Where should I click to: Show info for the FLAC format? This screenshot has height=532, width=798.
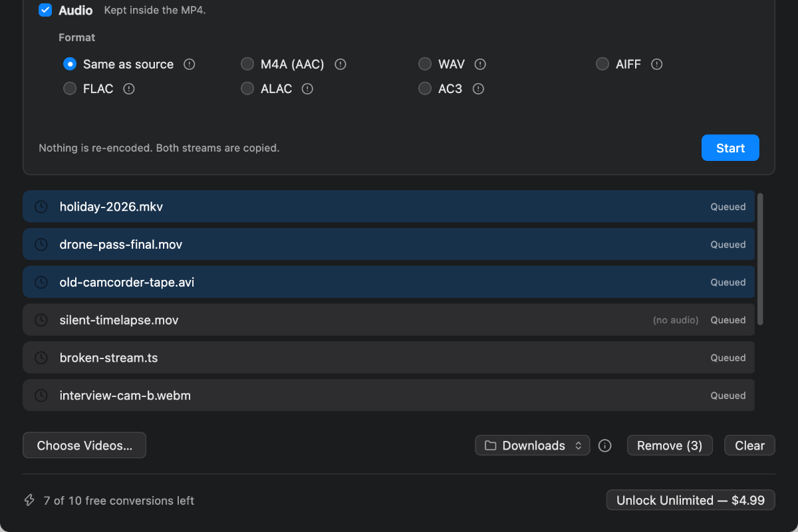tap(129, 88)
